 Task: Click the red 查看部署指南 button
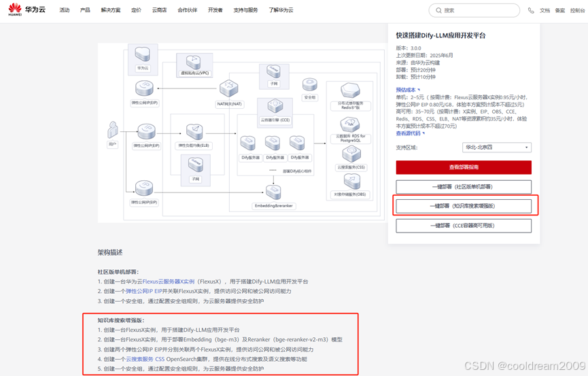click(x=464, y=167)
